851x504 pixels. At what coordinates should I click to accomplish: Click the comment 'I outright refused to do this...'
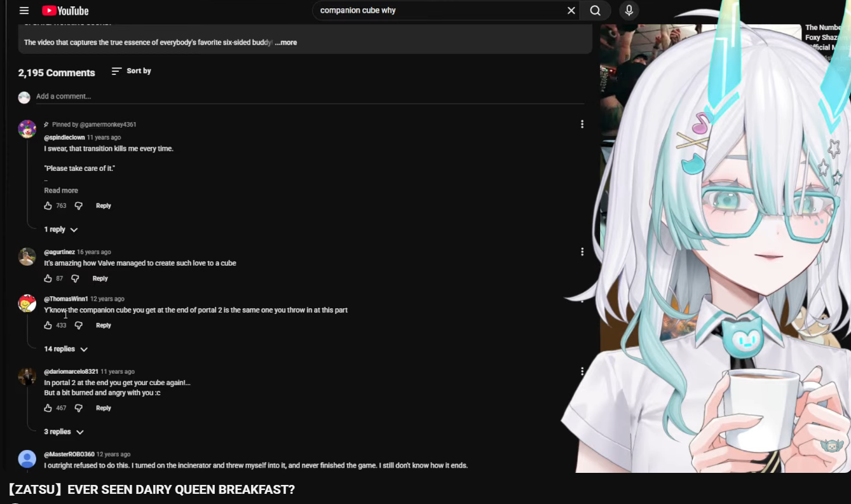[256, 465]
